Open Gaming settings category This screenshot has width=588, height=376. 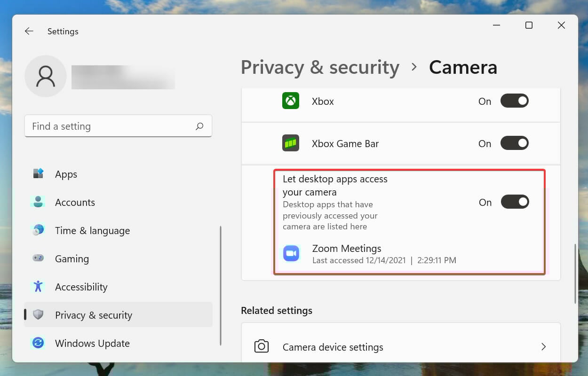coord(72,259)
